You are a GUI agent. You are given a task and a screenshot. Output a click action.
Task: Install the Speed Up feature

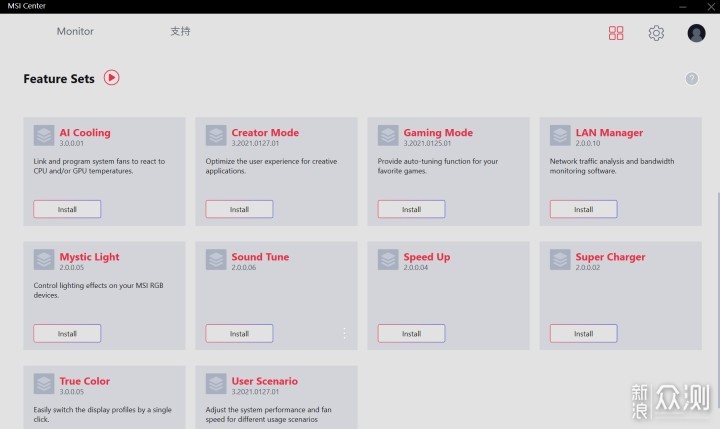tap(411, 333)
